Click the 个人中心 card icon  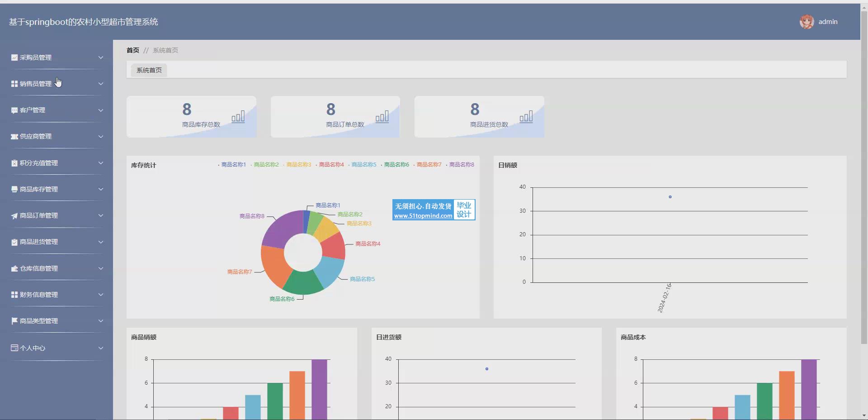(x=14, y=348)
